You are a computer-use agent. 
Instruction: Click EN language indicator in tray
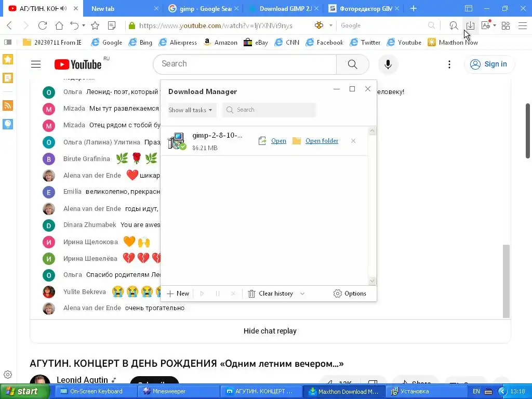[476, 392]
